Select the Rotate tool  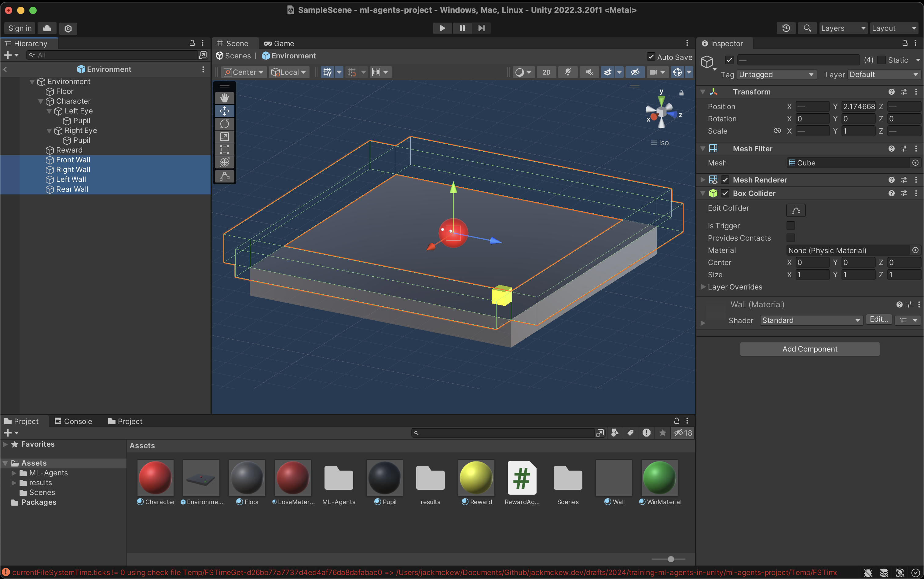point(224,124)
